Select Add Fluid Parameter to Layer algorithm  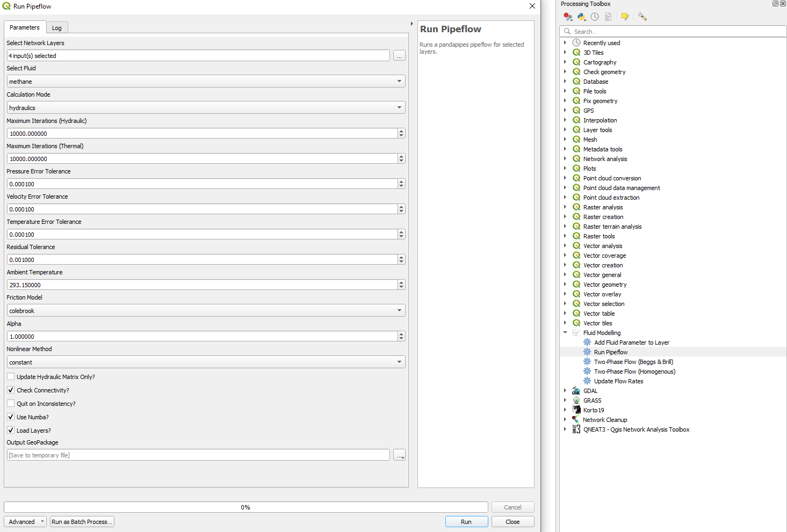point(632,342)
